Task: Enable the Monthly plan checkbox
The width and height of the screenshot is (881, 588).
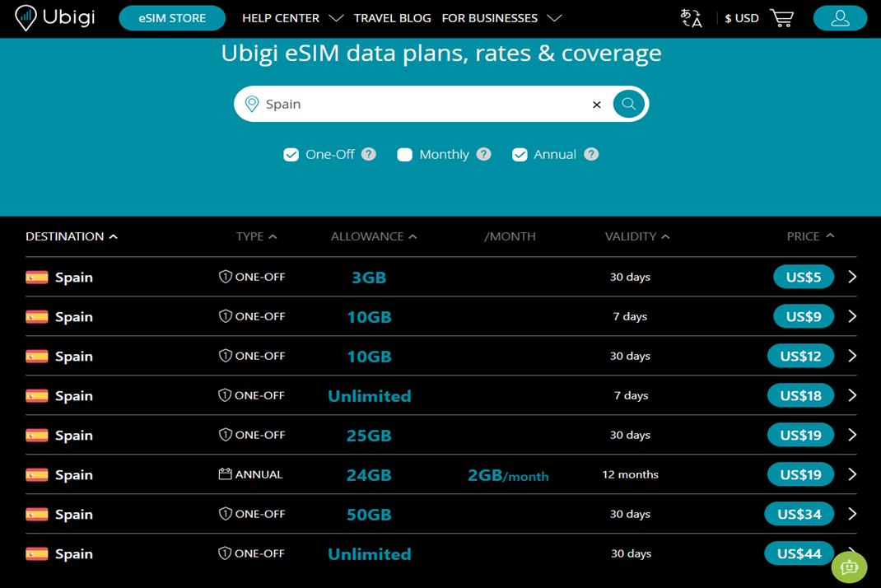Action: (404, 155)
